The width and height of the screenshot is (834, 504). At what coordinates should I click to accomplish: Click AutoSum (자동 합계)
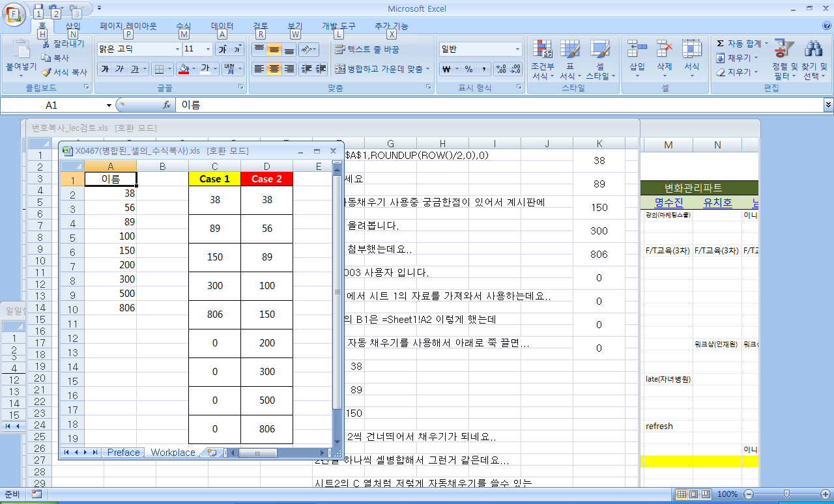(742, 44)
